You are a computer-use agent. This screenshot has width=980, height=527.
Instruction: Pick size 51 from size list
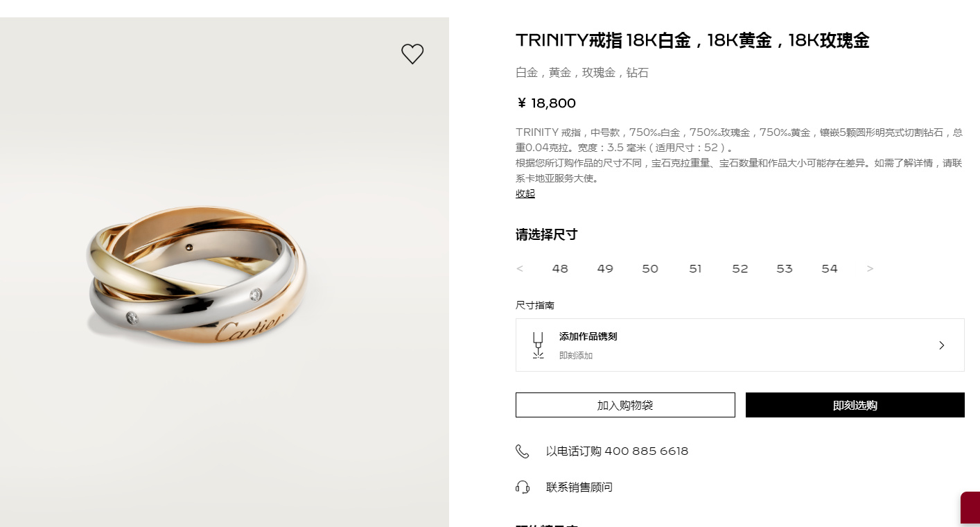695,268
